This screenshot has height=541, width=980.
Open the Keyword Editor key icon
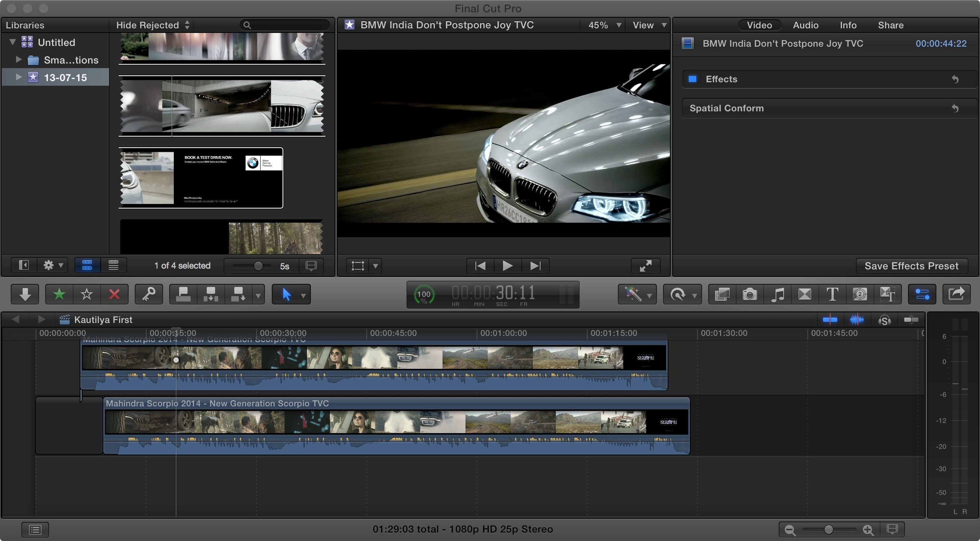[149, 294]
